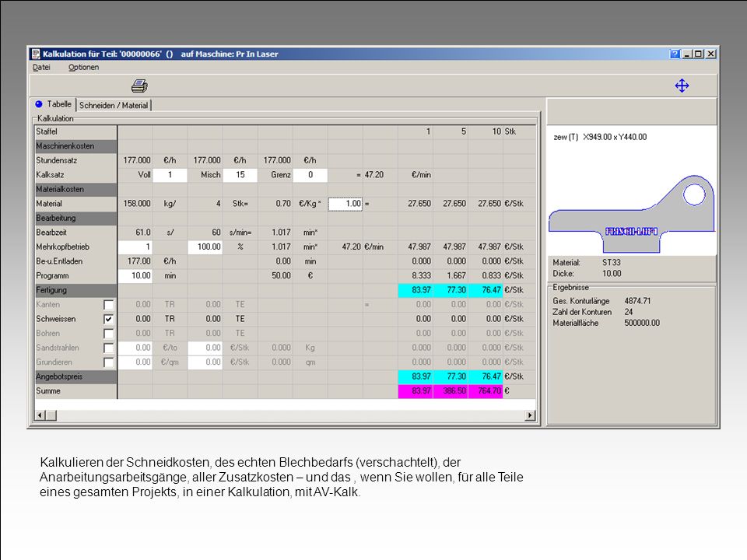Click the Mehrkopfbetrieb head count field
Image resolution: width=747 pixels, height=560 pixels.
click(x=135, y=247)
